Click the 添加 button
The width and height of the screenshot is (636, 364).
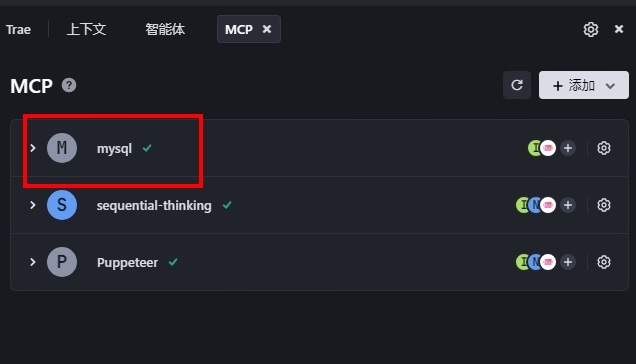point(584,85)
